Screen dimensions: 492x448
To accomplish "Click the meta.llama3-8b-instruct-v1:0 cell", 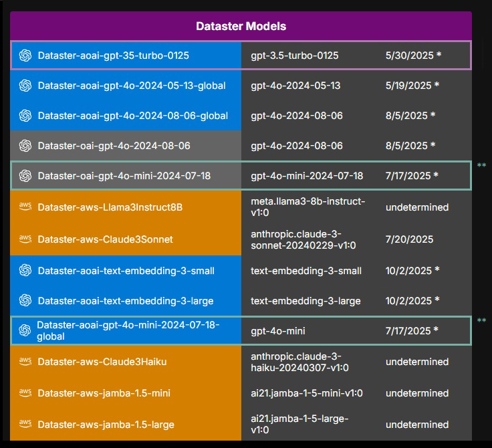I will click(307, 207).
